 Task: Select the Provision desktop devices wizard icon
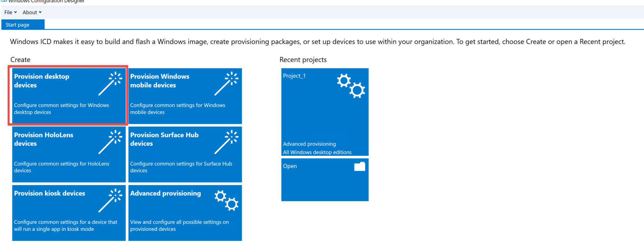tap(114, 82)
